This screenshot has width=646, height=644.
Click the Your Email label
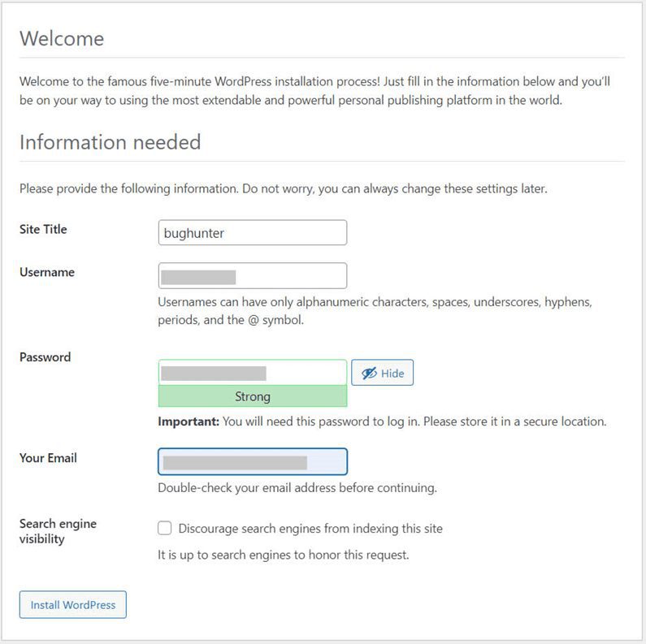pos(48,458)
